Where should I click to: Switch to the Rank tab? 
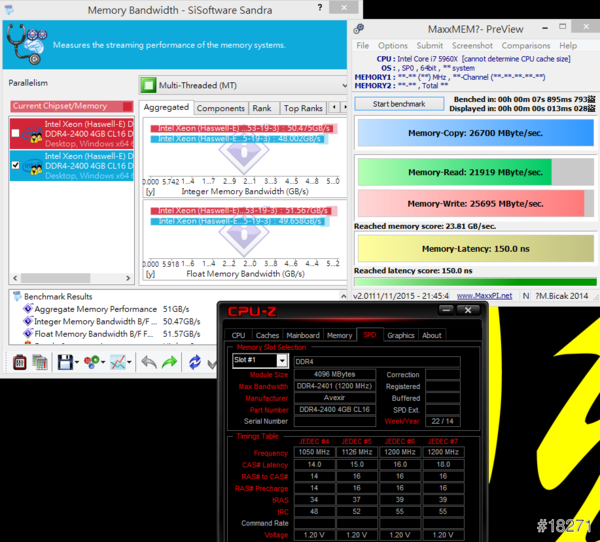262,108
